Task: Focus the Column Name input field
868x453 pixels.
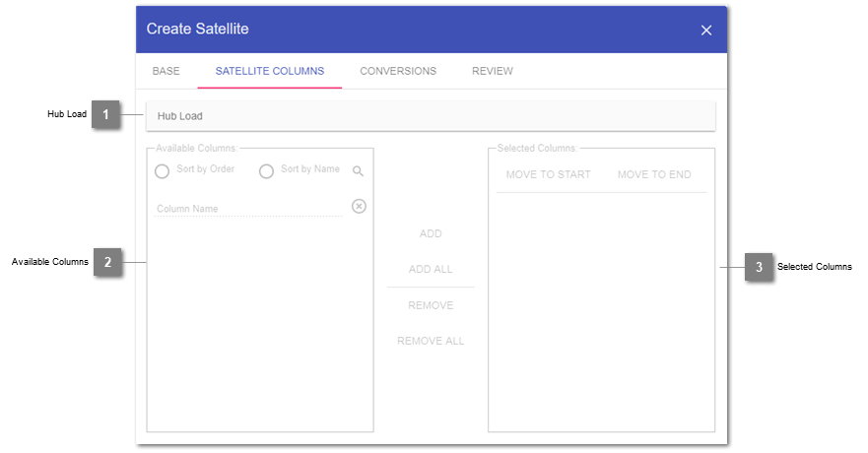Action: [248, 209]
